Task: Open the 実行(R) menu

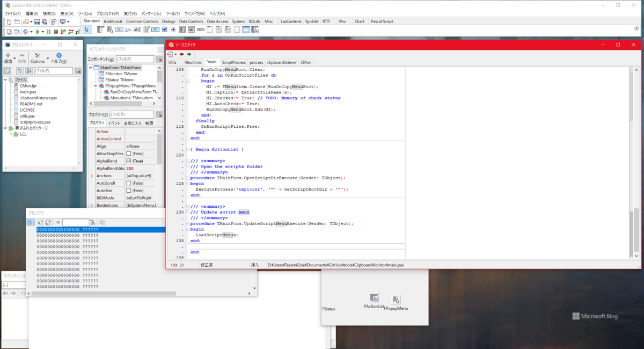Action: click(130, 13)
